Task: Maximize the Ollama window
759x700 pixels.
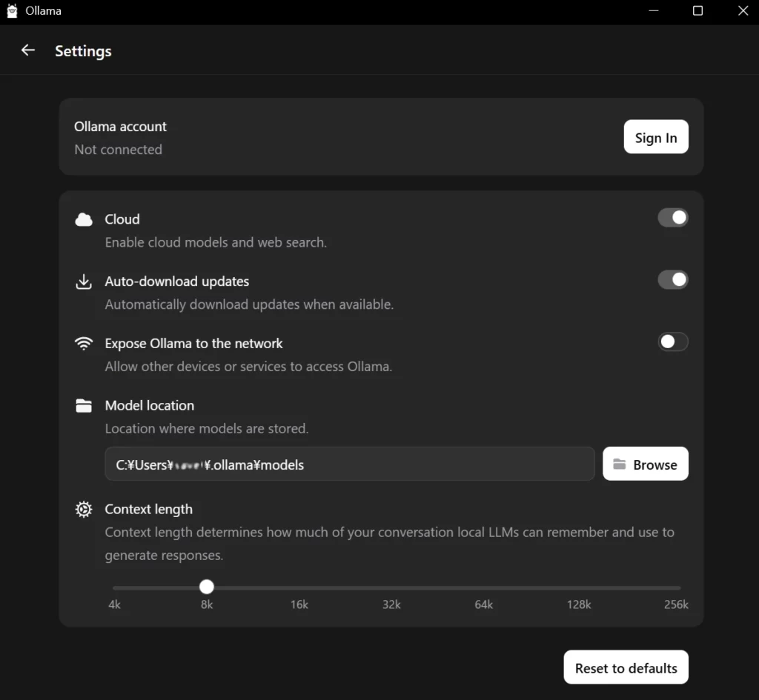Action: 697,11
